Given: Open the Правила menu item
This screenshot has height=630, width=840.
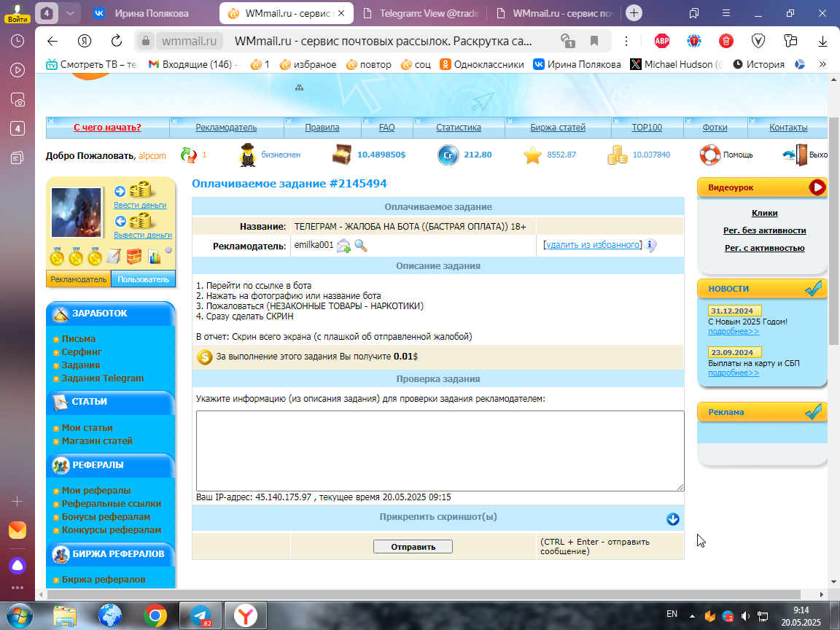Looking at the screenshot, I should click(322, 128).
